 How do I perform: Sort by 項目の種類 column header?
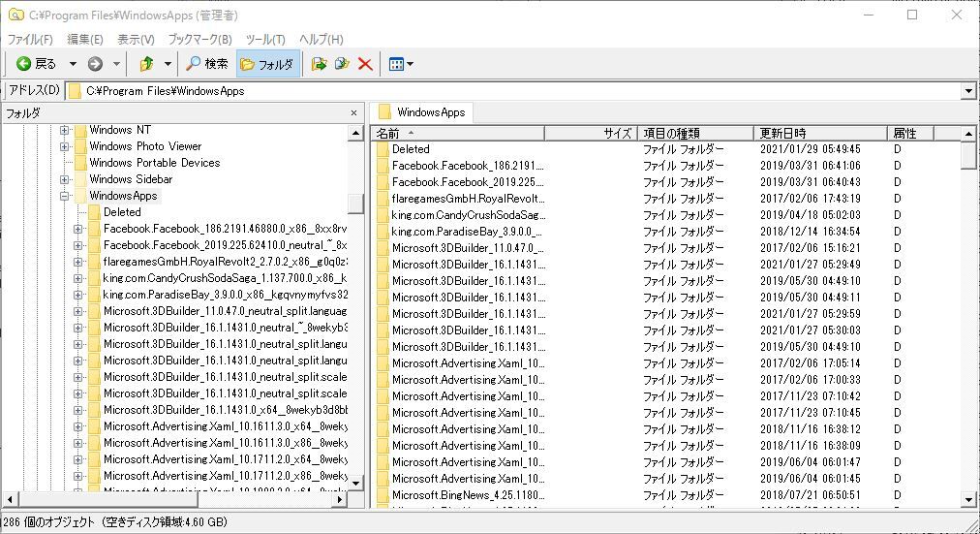(695, 133)
